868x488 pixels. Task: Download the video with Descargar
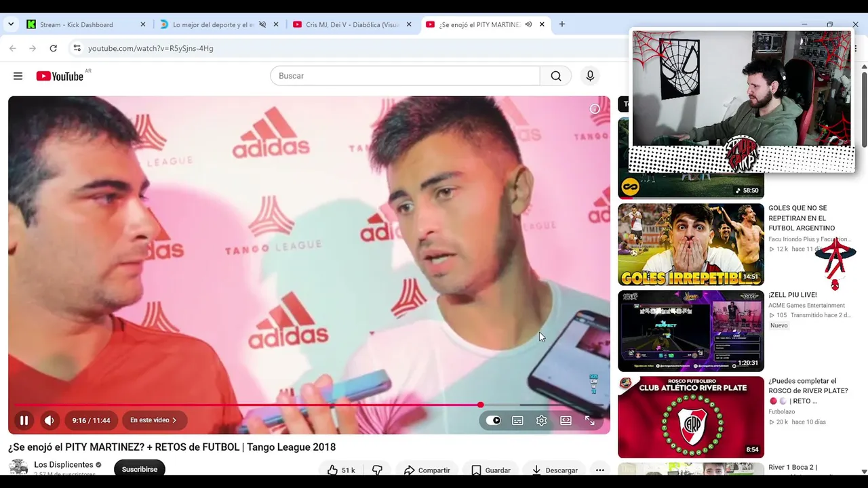coord(554,470)
